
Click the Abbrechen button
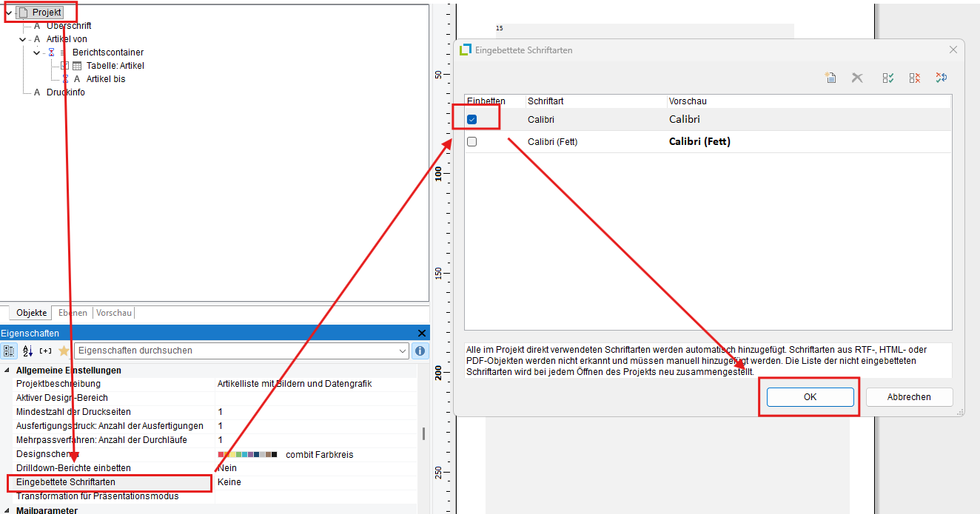(x=909, y=397)
